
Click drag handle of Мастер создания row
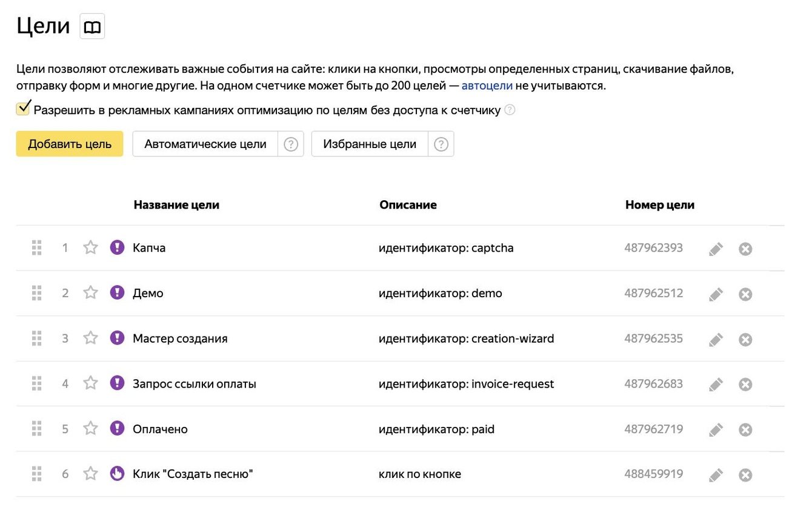pyautogui.click(x=36, y=338)
